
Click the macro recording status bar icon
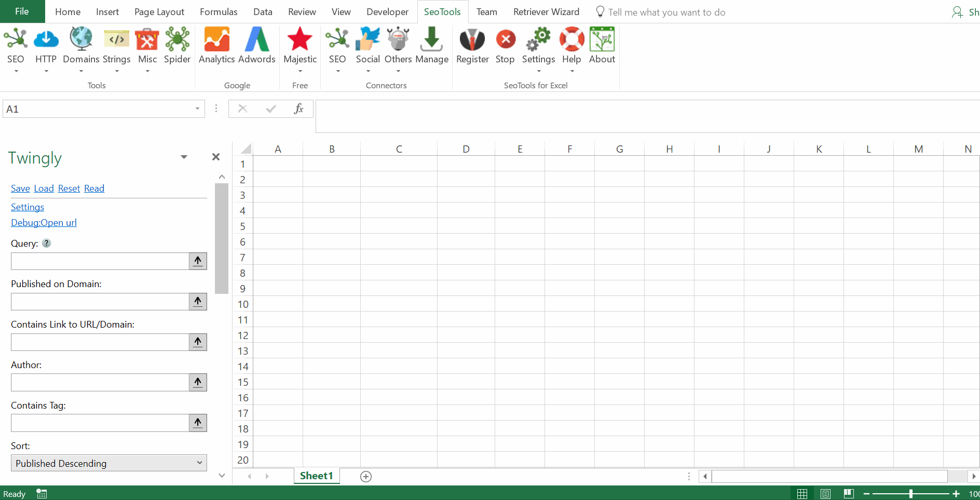(x=42, y=494)
